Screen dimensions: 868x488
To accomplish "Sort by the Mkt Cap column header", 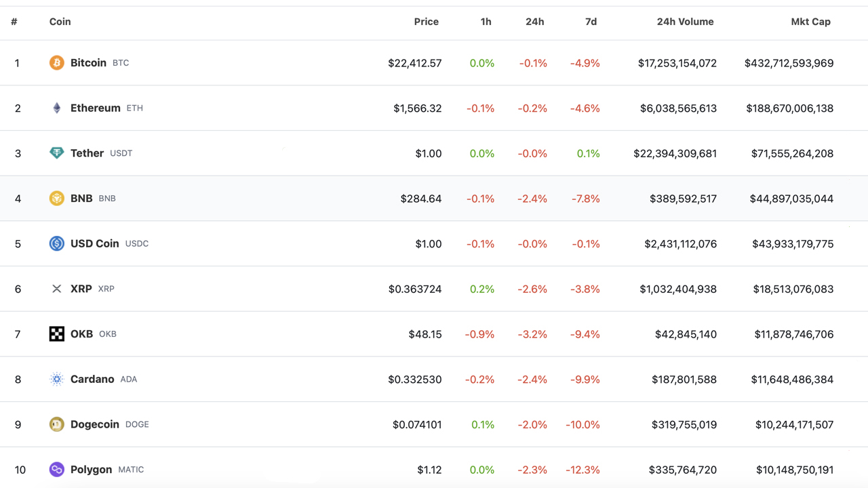I will point(810,22).
